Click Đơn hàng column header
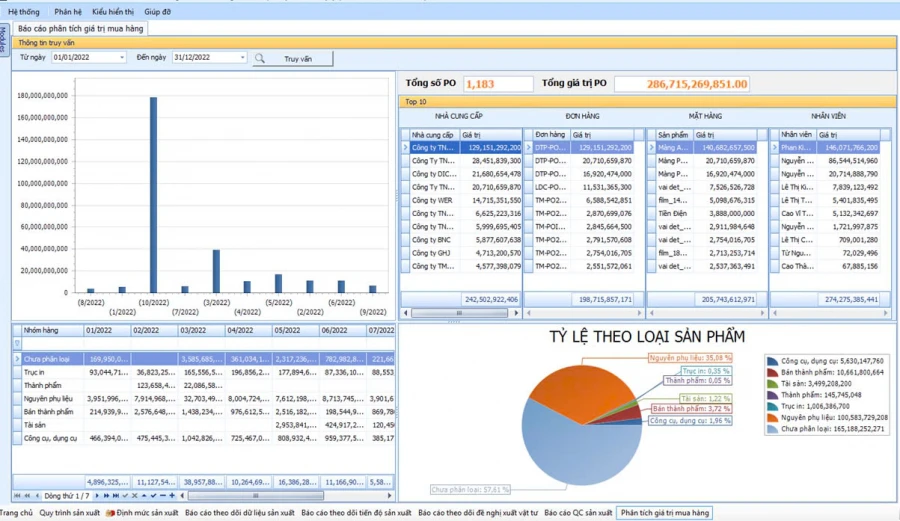Viewport: 900px width, 521px height. (552, 135)
